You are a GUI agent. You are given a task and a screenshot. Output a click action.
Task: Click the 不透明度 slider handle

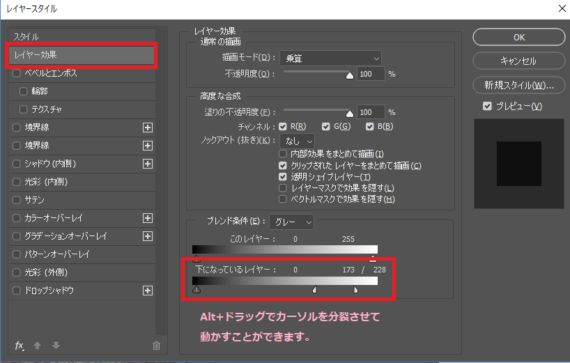(x=350, y=76)
